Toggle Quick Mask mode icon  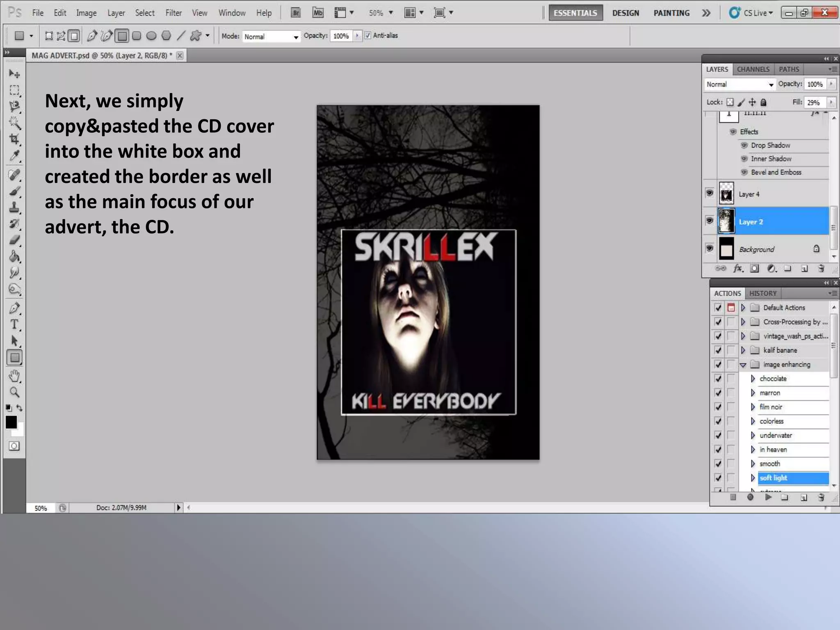(x=14, y=446)
